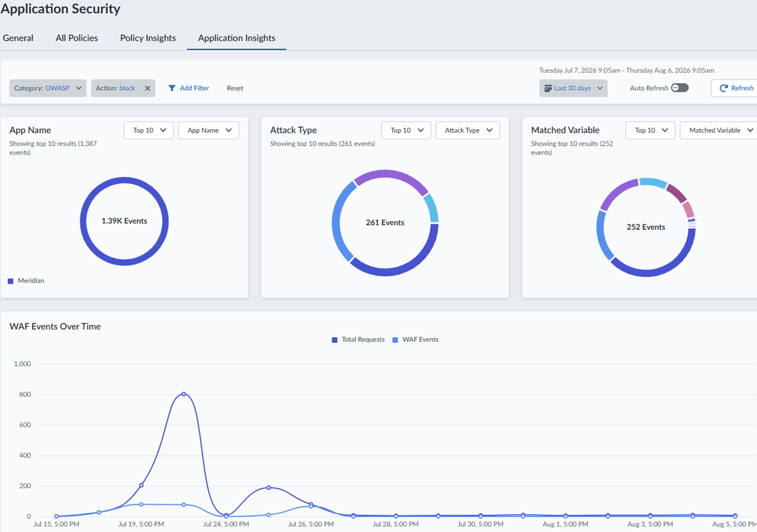Click the Reset filters link
Image resolution: width=757 pixels, height=532 pixels.
point(235,88)
